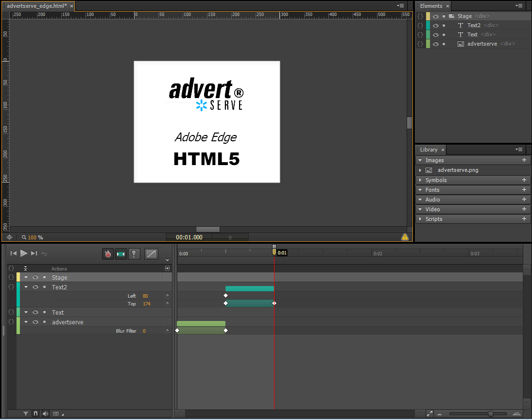Hide advertserve using Elements panel eye
The image size is (532, 420).
(436, 44)
